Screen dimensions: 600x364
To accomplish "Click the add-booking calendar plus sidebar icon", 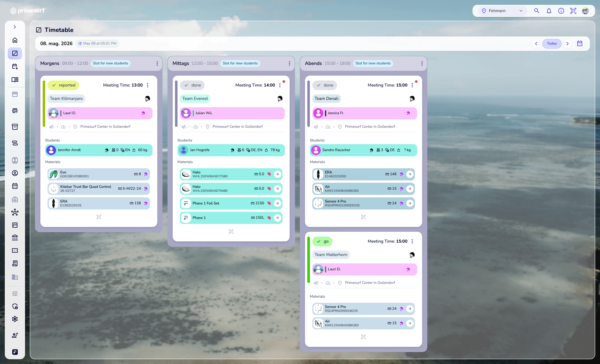I will point(15,66).
